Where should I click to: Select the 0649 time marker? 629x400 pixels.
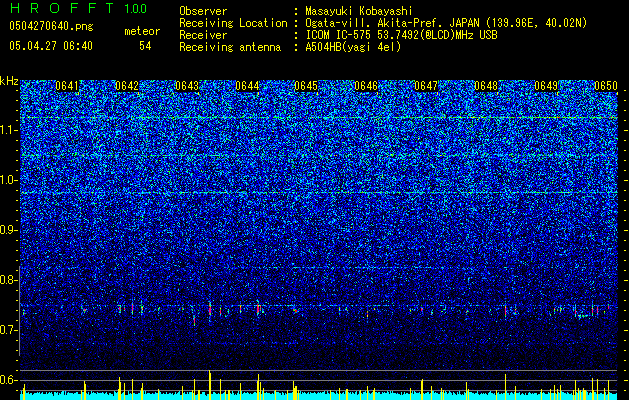click(546, 86)
